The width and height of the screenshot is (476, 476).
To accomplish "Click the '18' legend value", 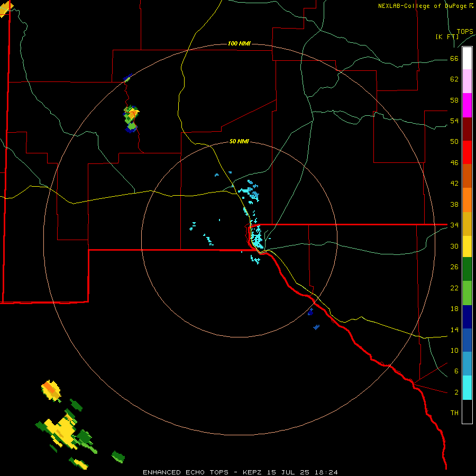I will [x=454, y=309].
